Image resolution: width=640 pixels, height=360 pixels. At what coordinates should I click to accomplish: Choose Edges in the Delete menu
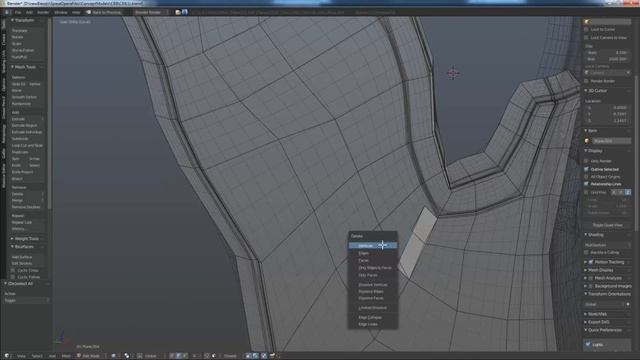tap(373, 253)
